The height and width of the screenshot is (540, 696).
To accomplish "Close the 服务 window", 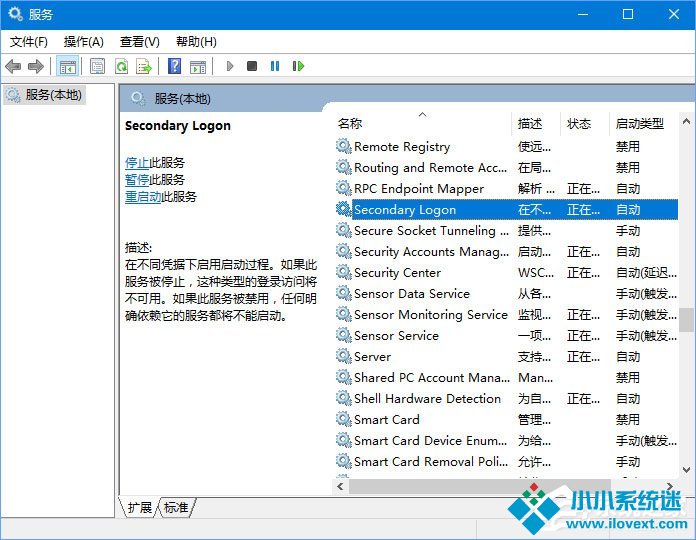I will point(673,14).
